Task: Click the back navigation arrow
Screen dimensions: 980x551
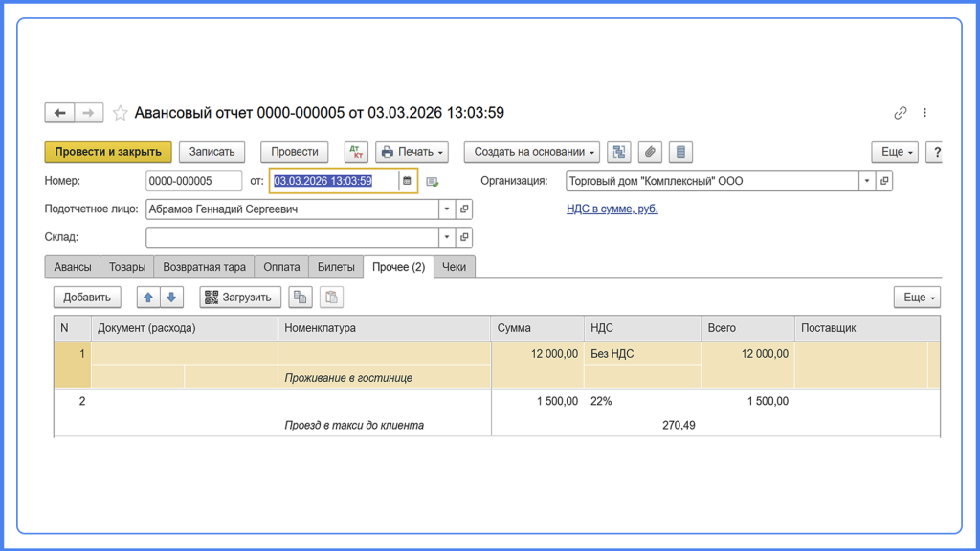Action: point(59,113)
